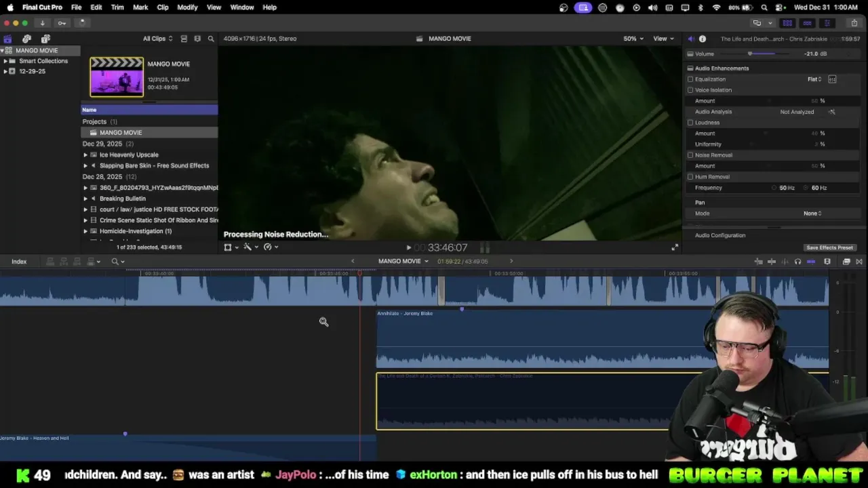Connect clip to primary storyline button

coord(51,262)
